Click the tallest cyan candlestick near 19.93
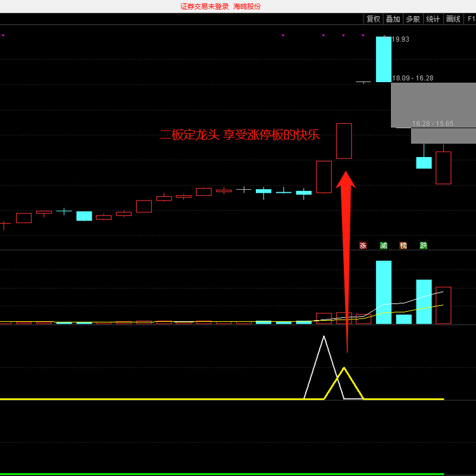This screenshot has height=476, width=476. pyautogui.click(x=383, y=59)
